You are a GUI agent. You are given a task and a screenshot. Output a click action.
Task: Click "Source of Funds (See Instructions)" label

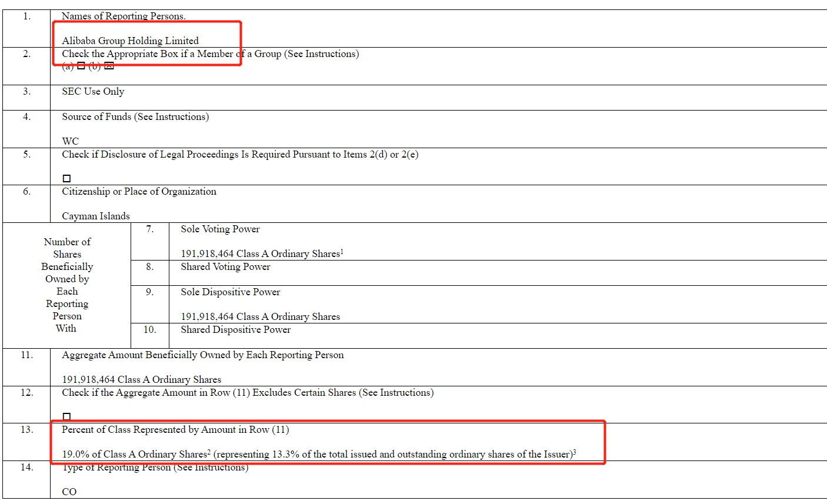coord(135,117)
